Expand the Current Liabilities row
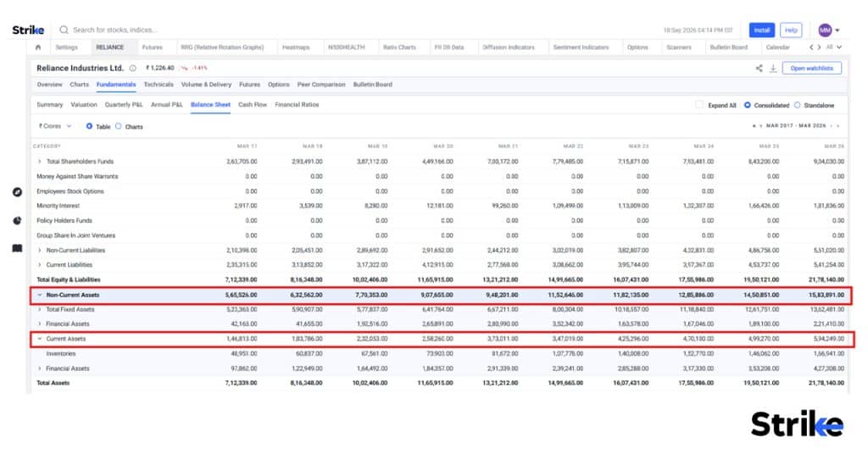The width and height of the screenshot is (868, 459). 39,265
